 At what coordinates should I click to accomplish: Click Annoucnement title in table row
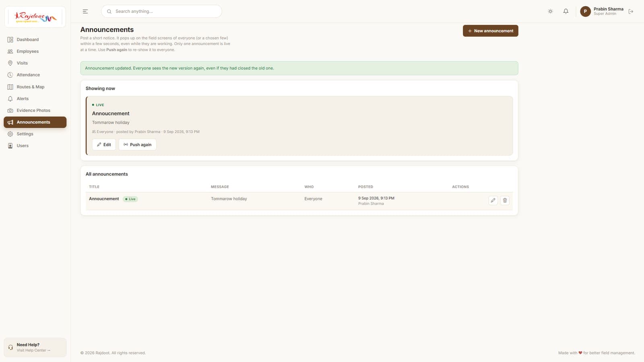[x=104, y=199]
